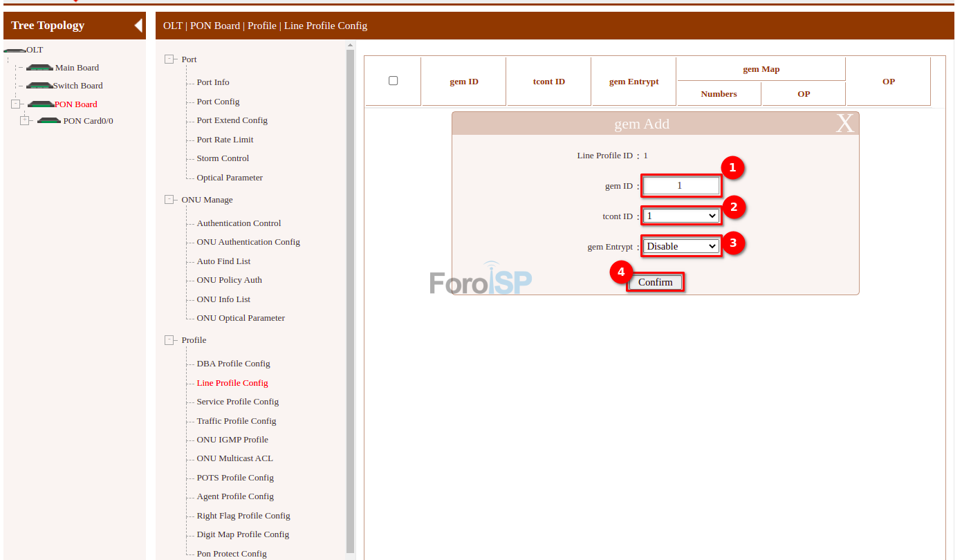Collapse the Port menu section
The image size is (962, 560).
click(169, 59)
